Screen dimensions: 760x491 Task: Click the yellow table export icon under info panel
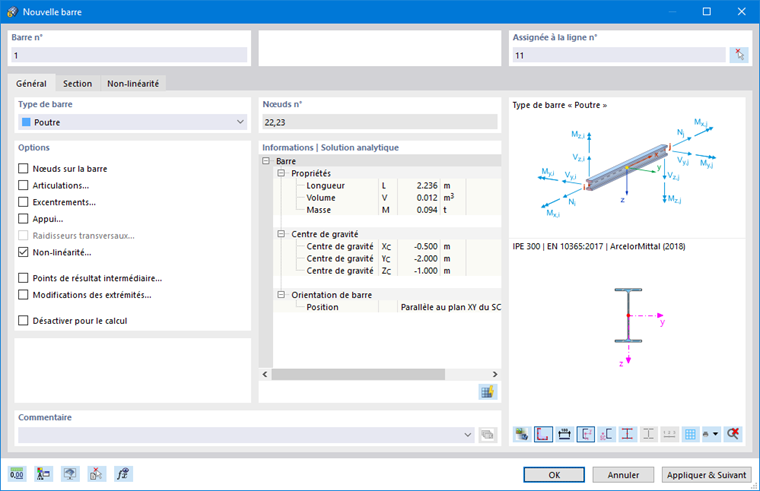487,392
